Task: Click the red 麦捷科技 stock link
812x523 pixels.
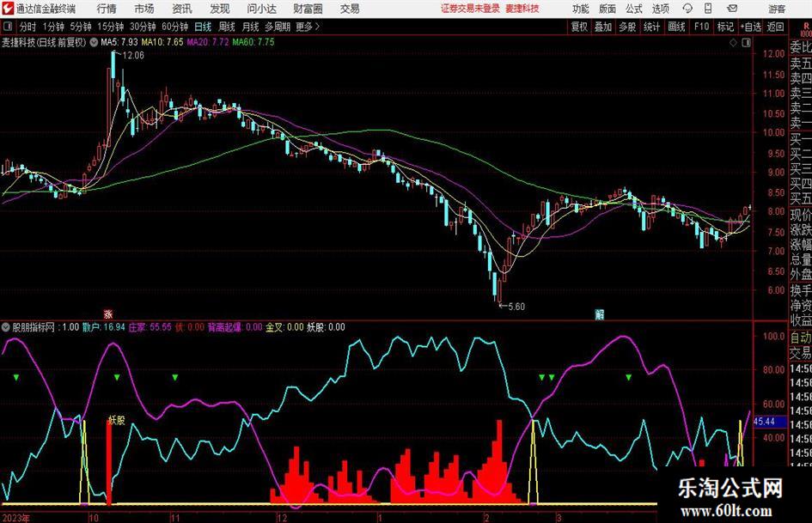Action: [522, 9]
